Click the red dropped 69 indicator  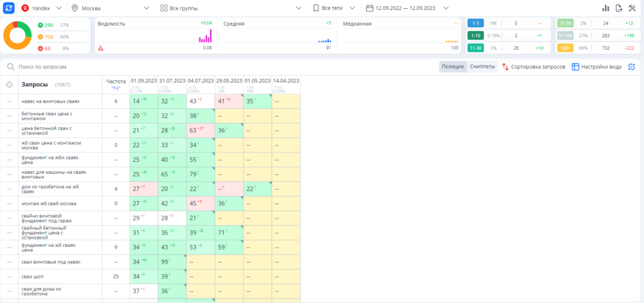(x=43, y=49)
